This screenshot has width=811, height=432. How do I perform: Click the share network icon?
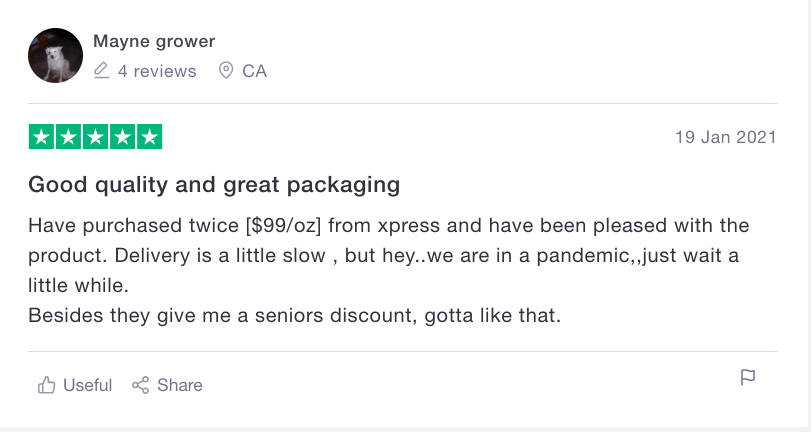[141, 385]
